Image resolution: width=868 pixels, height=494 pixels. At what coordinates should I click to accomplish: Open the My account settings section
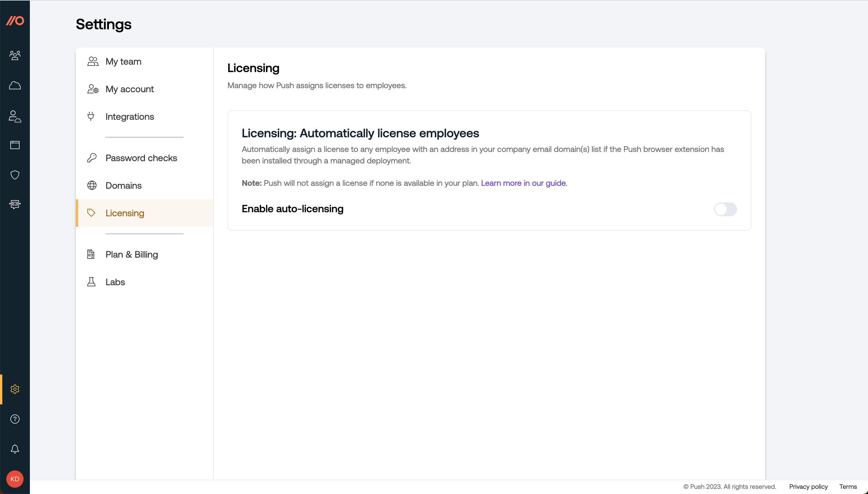click(130, 89)
